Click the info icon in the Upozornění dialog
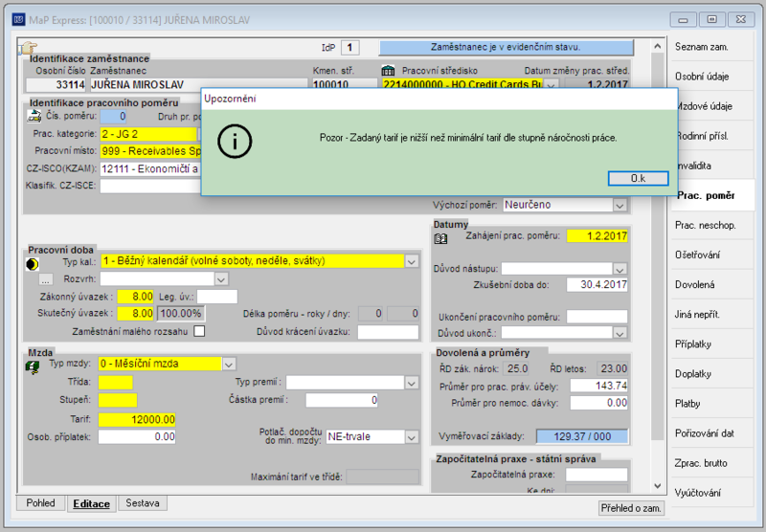766x532 pixels. coord(235,142)
